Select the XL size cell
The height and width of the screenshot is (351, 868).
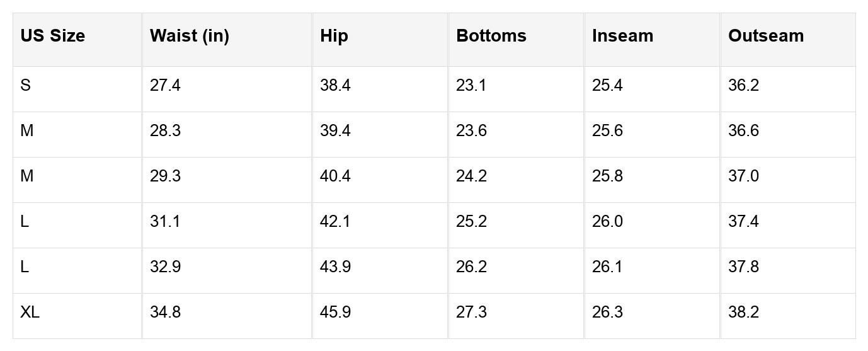click(x=30, y=313)
